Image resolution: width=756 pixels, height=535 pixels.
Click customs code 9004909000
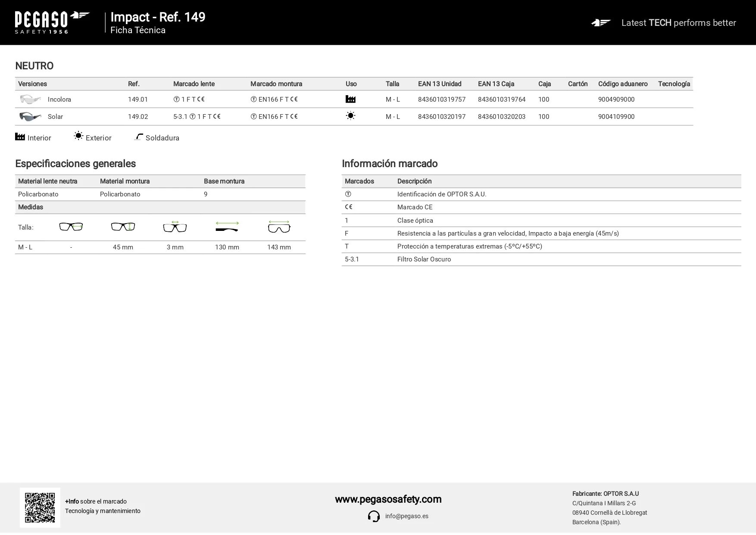pyautogui.click(x=616, y=100)
